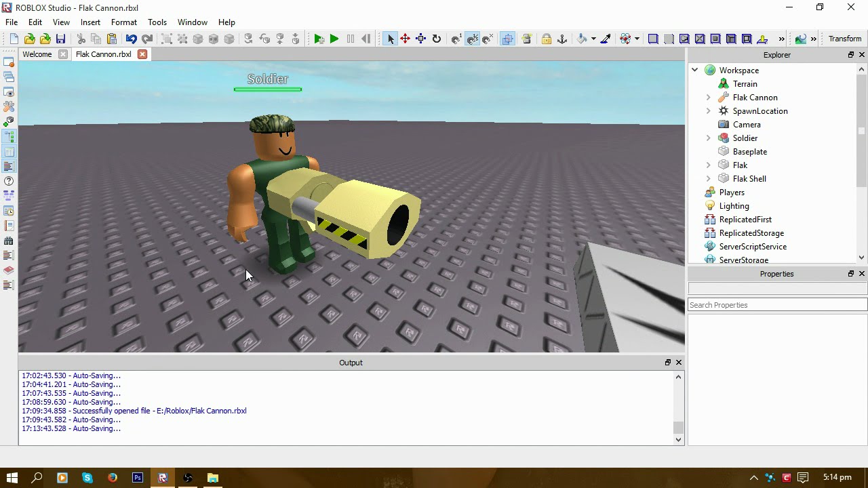Toggle the Explorer panel sidebar icon
Screen dimensions: 868x488
(x=9, y=137)
